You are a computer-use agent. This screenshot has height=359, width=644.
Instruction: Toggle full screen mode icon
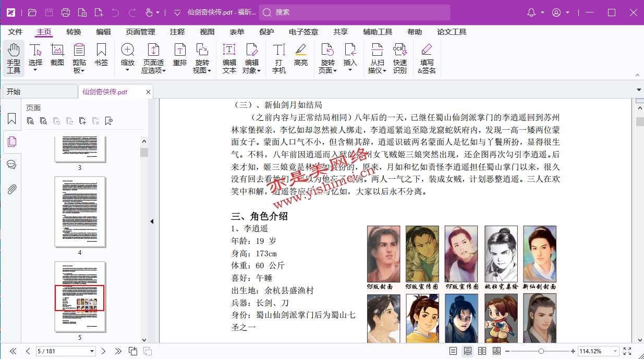[627, 351]
